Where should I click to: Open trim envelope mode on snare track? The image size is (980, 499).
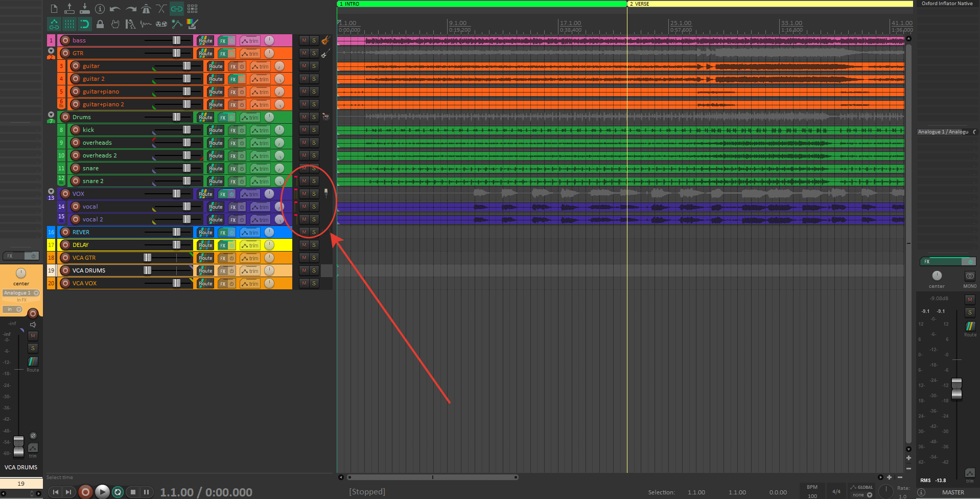tap(260, 168)
